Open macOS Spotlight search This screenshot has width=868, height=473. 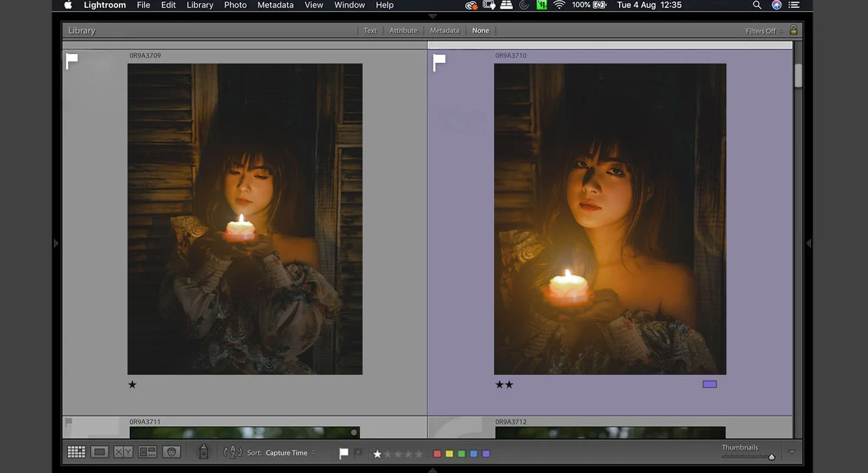[x=756, y=5]
